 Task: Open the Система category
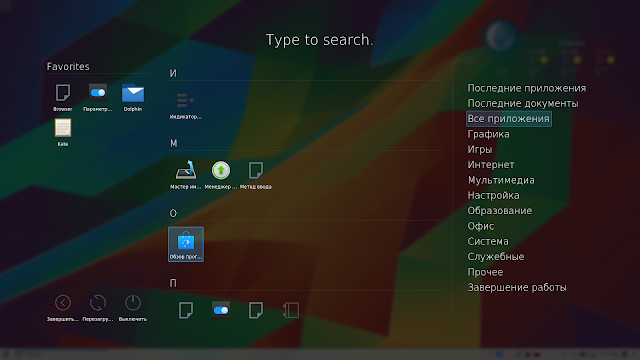(x=488, y=241)
